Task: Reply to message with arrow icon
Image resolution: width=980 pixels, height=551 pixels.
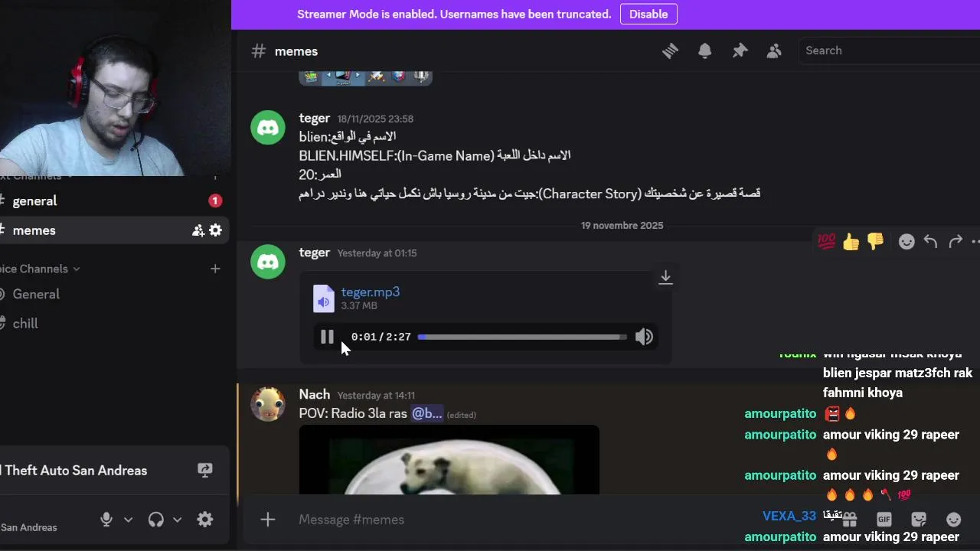Action: (x=930, y=242)
